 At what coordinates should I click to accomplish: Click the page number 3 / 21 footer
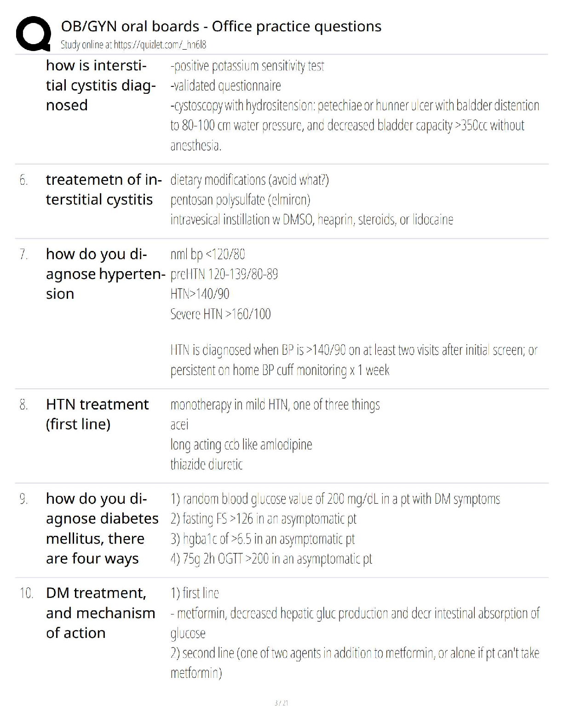click(x=281, y=703)
